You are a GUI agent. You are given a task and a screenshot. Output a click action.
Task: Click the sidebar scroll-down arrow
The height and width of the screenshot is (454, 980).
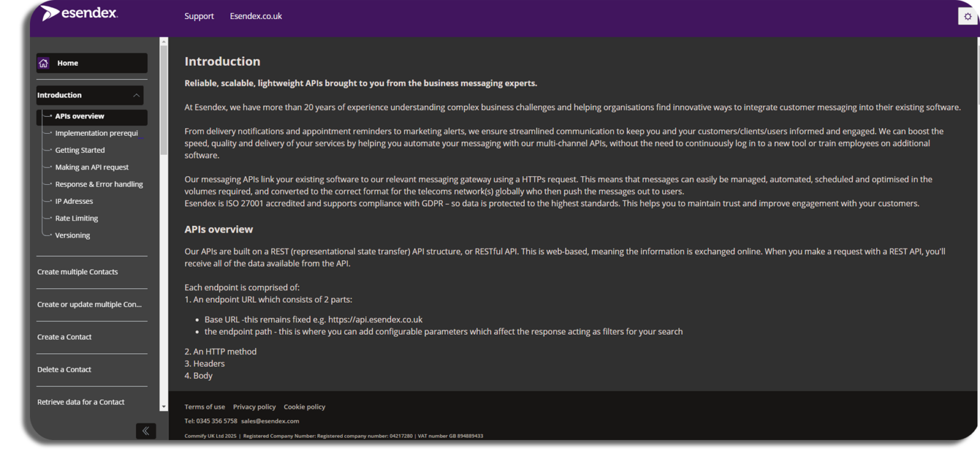pyautogui.click(x=163, y=406)
